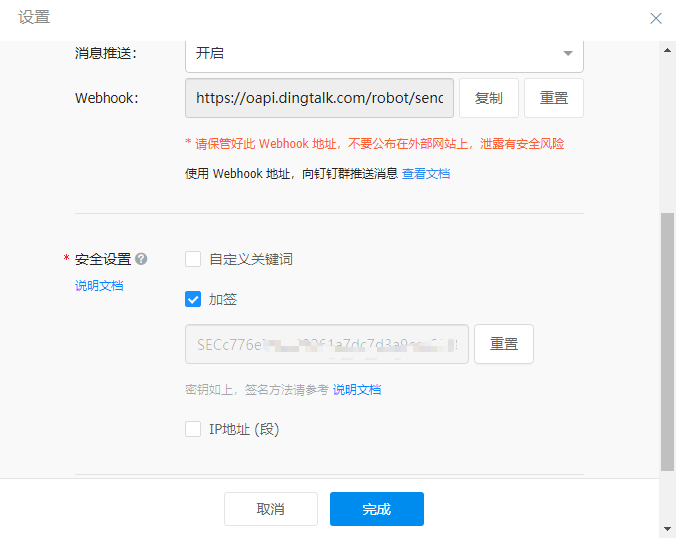The width and height of the screenshot is (676, 538).
Task: Click the vertical scrollbar thumb
Action: click(x=667, y=340)
